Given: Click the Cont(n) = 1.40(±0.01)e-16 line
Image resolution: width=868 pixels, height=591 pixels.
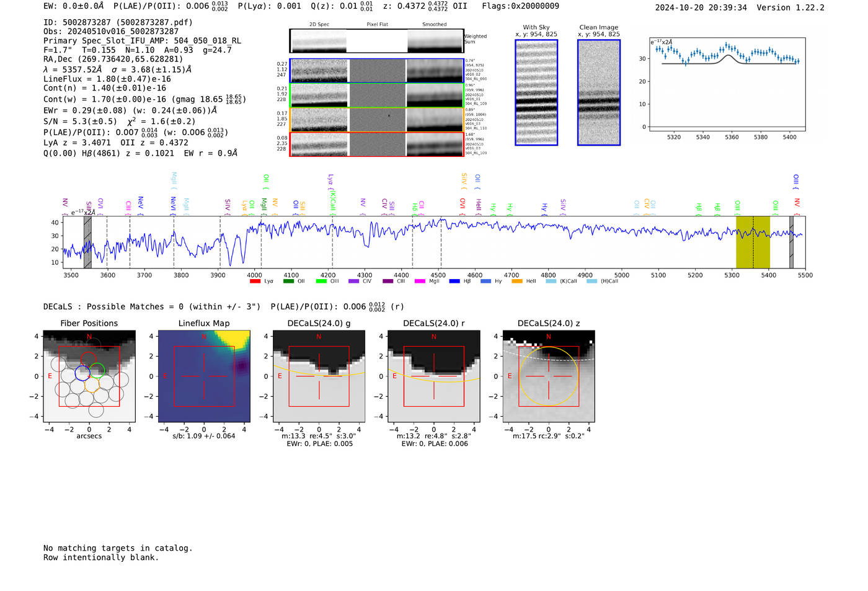Looking at the screenshot, I should click(x=105, y=88).
